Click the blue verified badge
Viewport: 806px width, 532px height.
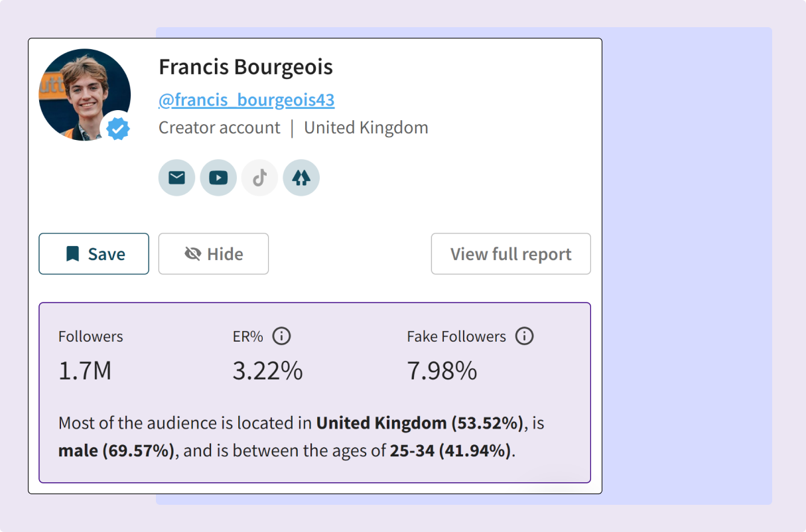click(118, 129)
